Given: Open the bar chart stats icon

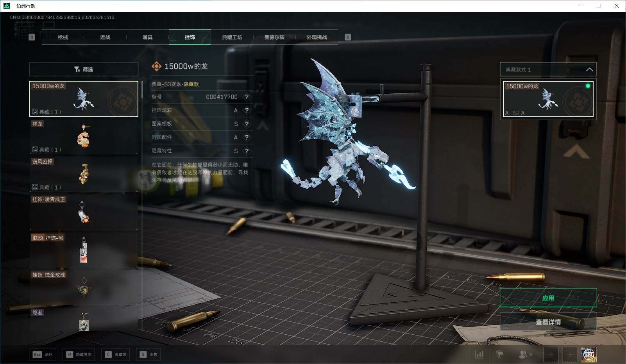Looking at the screenshot, I should tap(479, 354).
